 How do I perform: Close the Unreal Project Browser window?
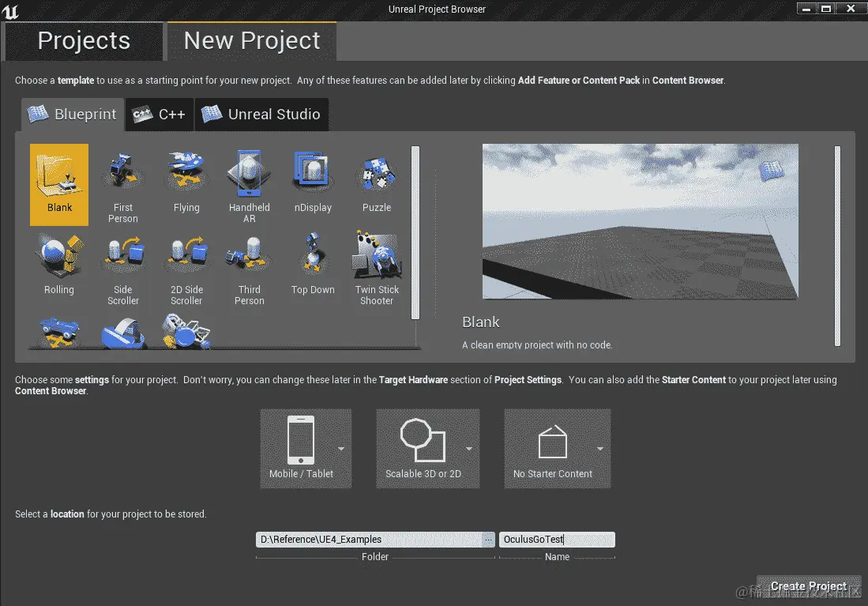[x=851, y=9]
